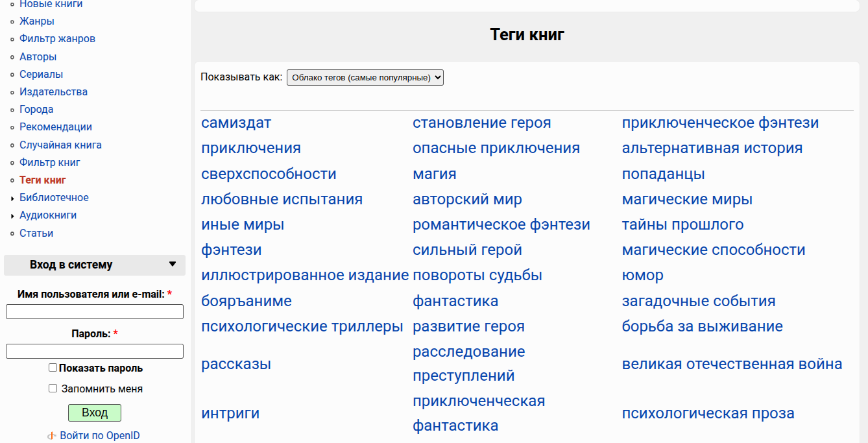
Task: Choose the великая отечественная война tag
Action: tap(732, 364)
